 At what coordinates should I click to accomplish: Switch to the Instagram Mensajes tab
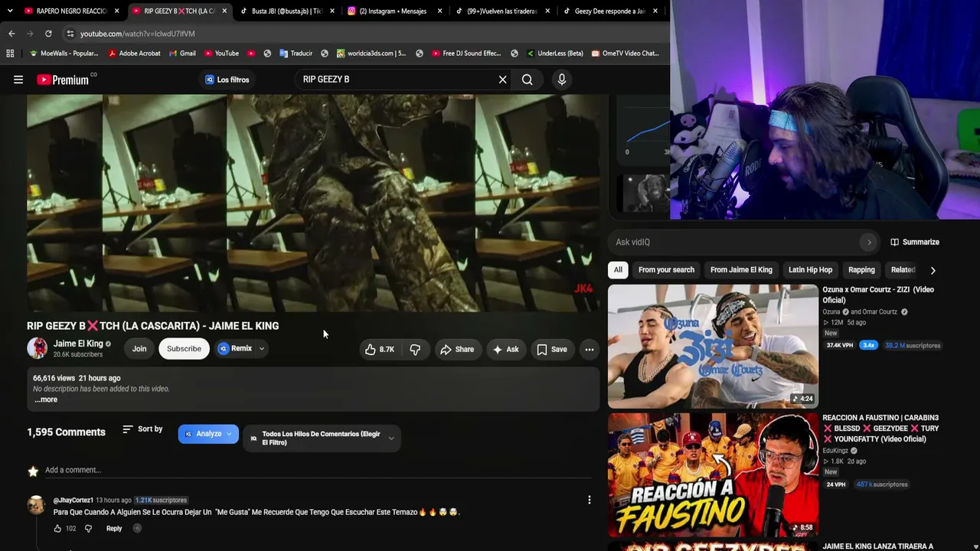click(x=394, y=11)
